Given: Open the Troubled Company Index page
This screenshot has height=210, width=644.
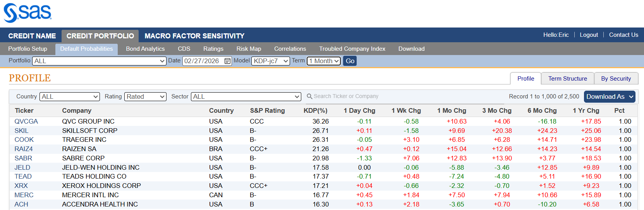Looking at the screenshot, I should (x=352, y=49).
